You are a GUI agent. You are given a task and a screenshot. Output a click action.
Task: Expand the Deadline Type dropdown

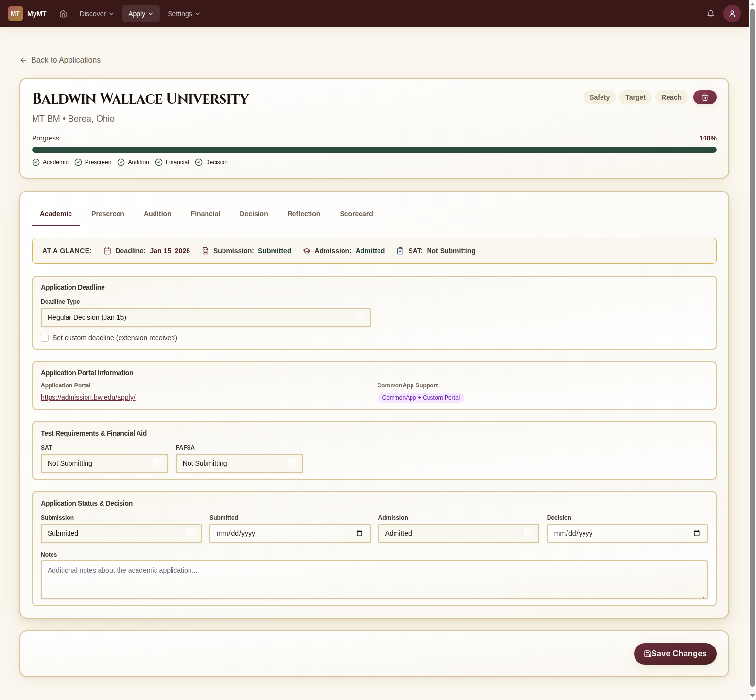(x=206, y=317)
